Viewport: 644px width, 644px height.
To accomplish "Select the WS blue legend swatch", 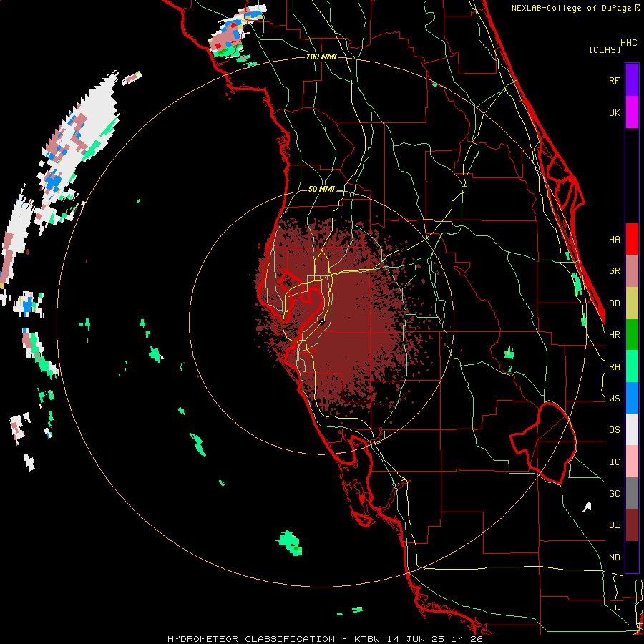I will 632,398.
